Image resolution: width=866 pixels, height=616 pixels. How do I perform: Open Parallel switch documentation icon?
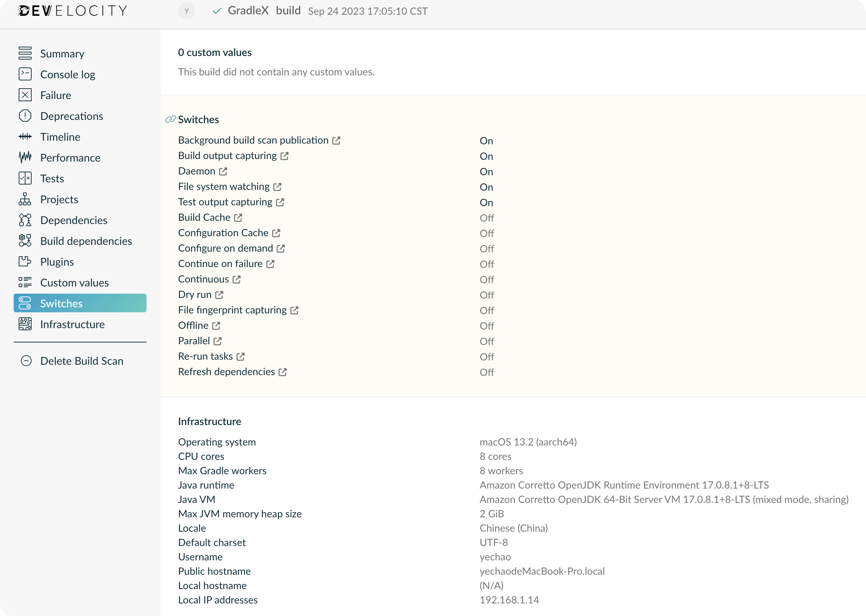(217, 341)
